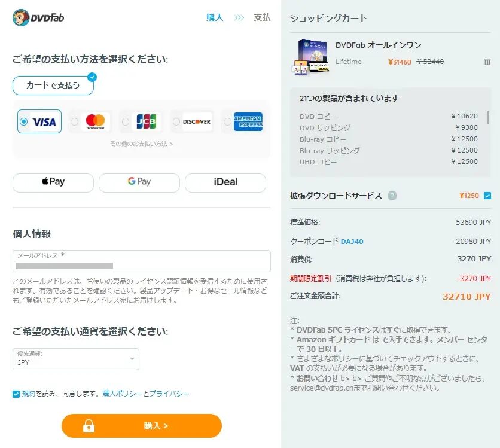Select the VISA radio button
The image size is (500, 448).
coord(24,121)
